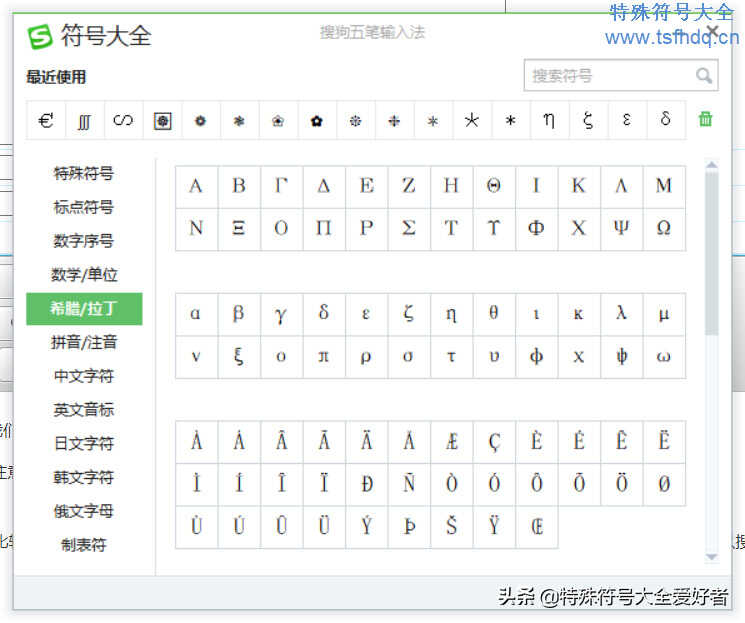Click the Sogou green S logo

(x=40, y=37)
